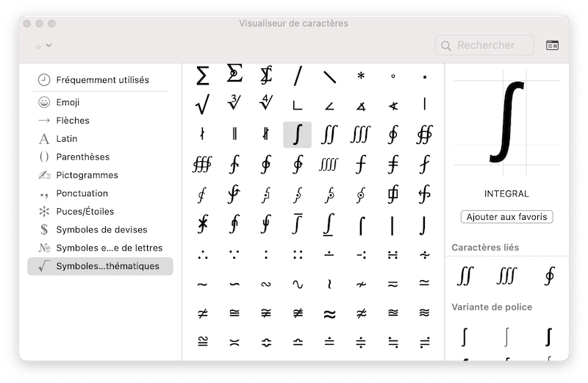This screenshot has height=383, width=588.
Task: Open the Flèches category
Action: [x=100, y=121]
